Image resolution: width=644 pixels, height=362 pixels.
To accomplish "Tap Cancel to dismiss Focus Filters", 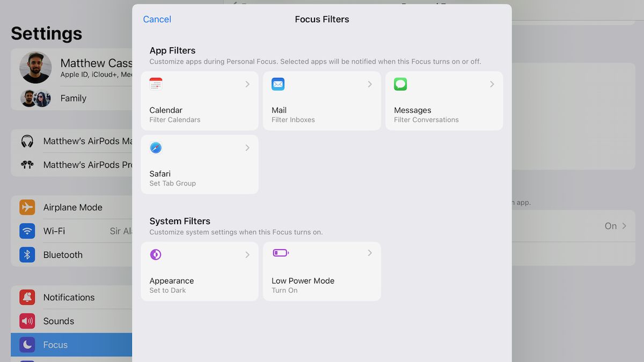I will click(157, 19).
